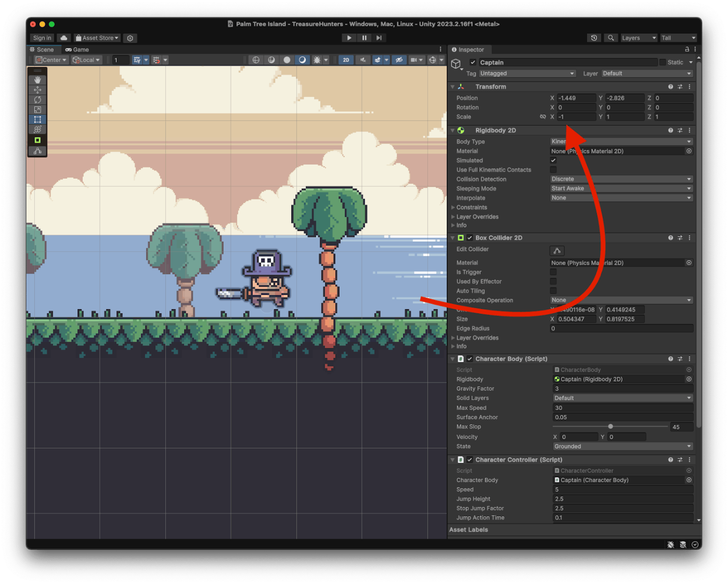The height and width of the screenshot is (584, 728).
Task: Select the Move tool
Action: click(38, 90)
